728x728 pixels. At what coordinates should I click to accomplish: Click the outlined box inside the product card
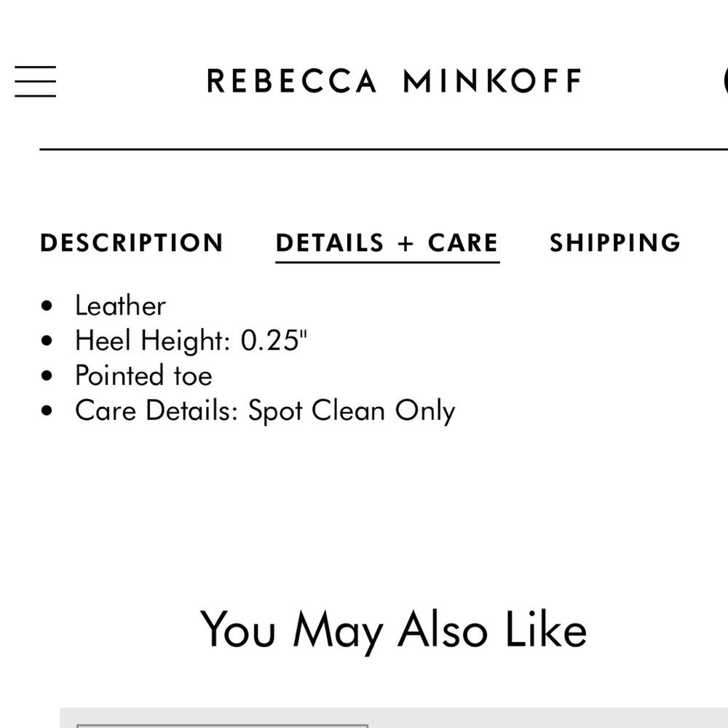point(222,725)
